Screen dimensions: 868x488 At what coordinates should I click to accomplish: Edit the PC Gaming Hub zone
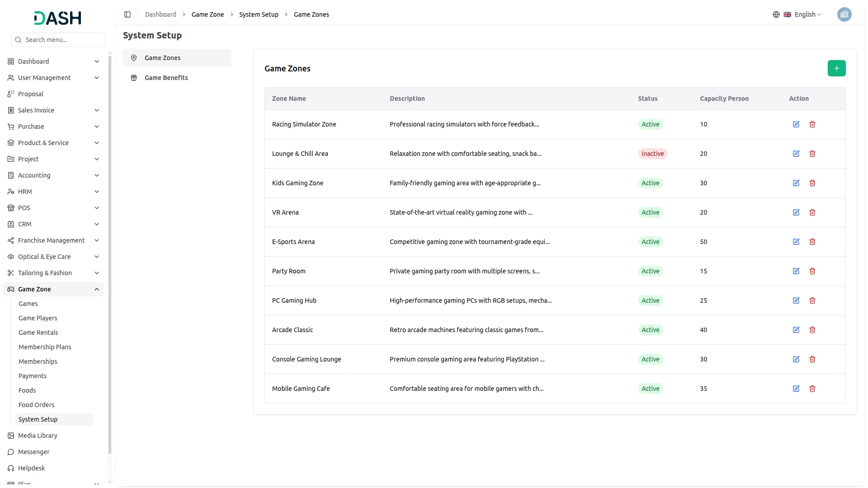pos(796,300)
